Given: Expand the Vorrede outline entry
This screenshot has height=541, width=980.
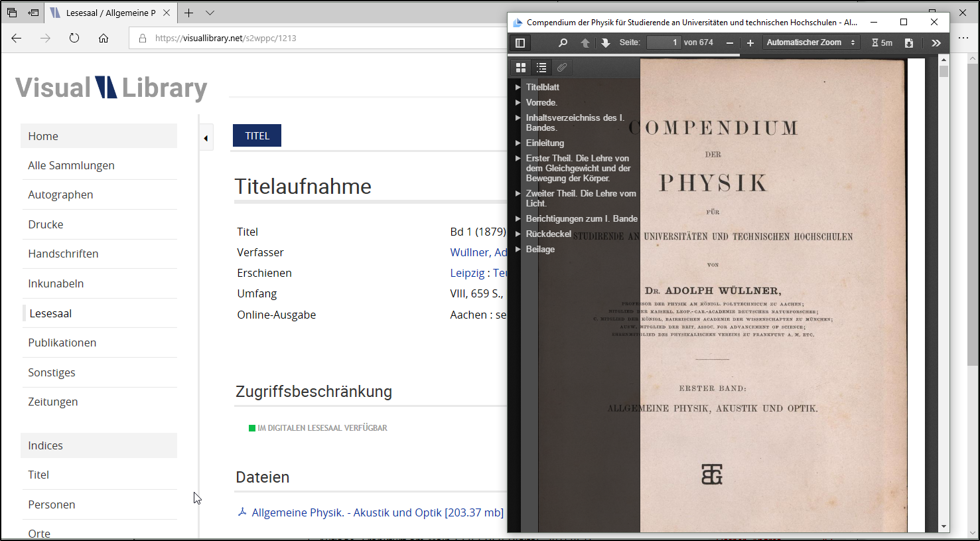Looking at the screenshot, I should tap(518, 103).
